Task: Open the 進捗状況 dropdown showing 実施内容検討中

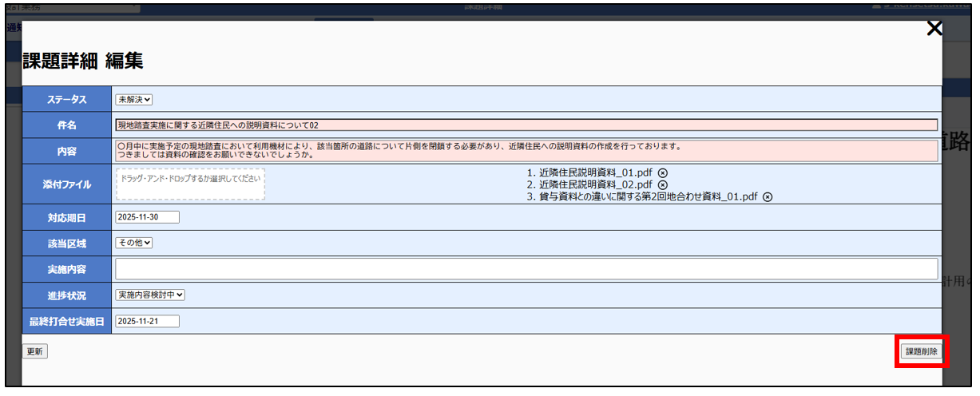Action: pyautogui.click(x=150, y=295)
